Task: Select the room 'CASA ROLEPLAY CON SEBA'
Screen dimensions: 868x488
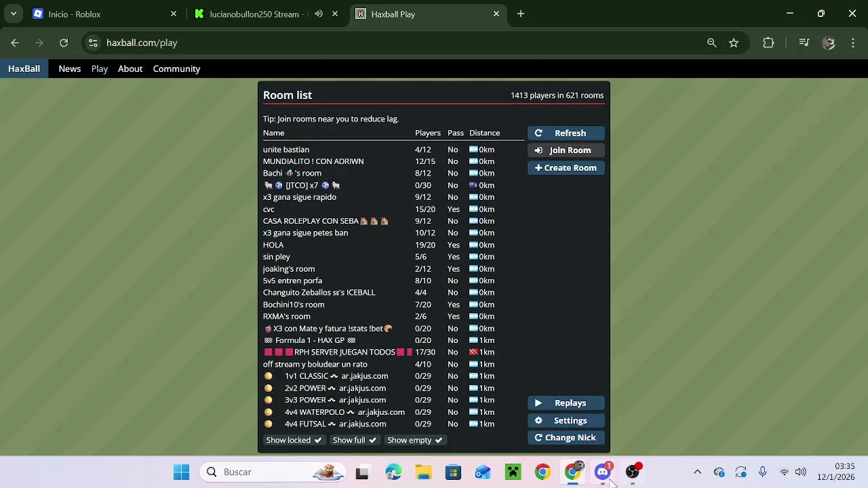Action: tap(393, 221)
